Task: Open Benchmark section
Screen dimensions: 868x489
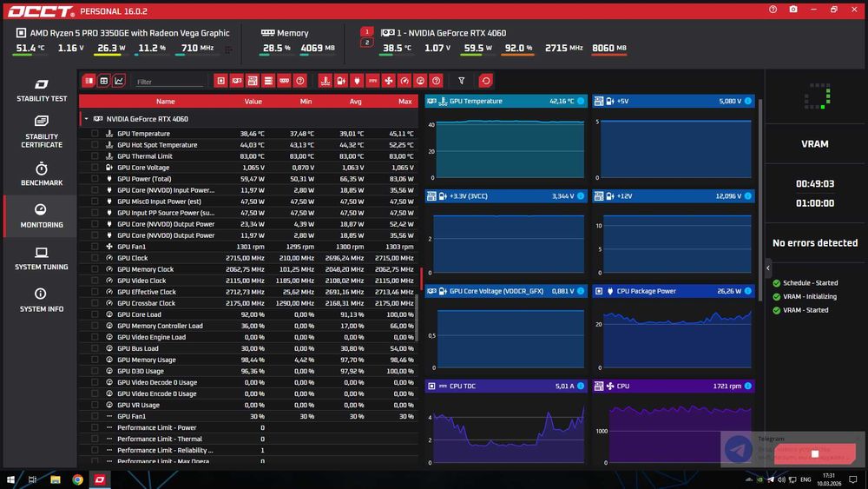Action: pos(42,174)
